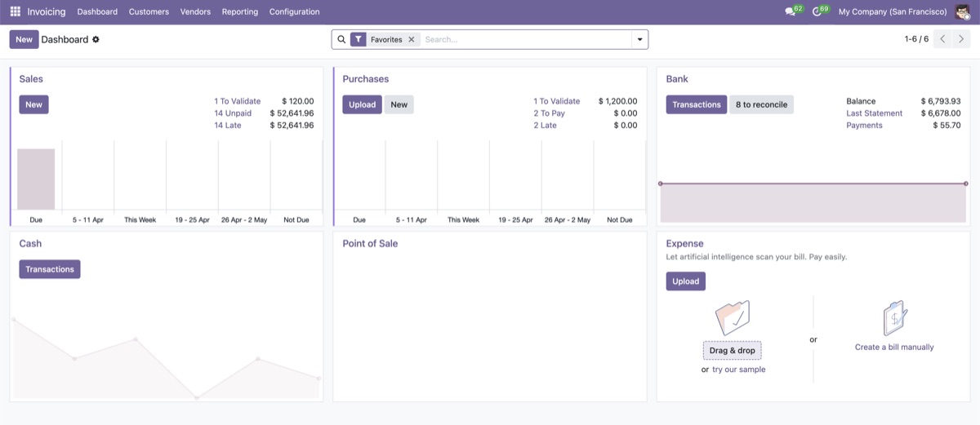Remove the Favorites filter facet
Image resolution: width=980 pixels, height=425 pixels.
pos(412,39)
